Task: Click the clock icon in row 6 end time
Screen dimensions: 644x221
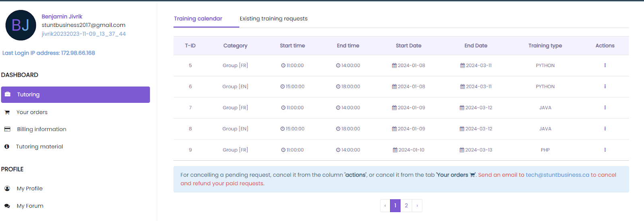Action: pyautogui.click(x=338, y=86)
